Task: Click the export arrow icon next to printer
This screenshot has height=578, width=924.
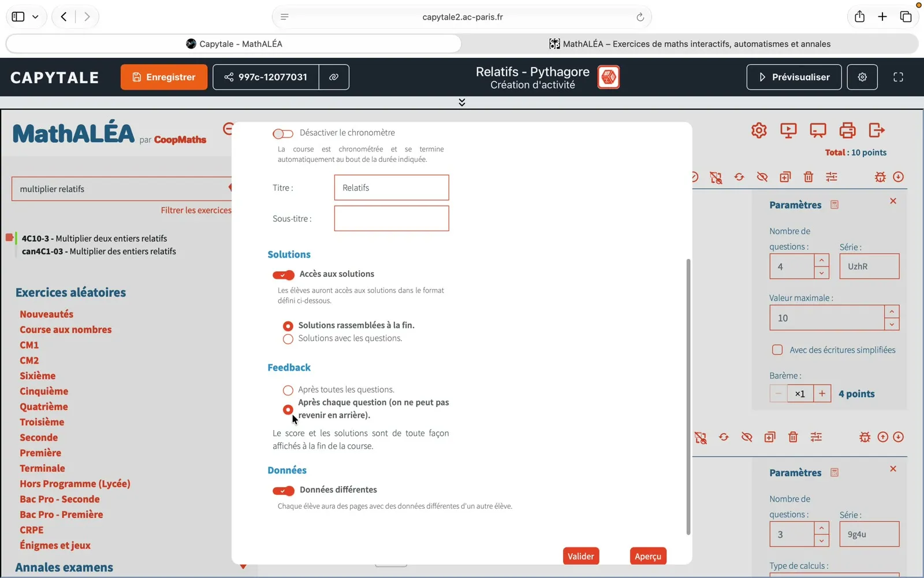Action: coord(877,131)
